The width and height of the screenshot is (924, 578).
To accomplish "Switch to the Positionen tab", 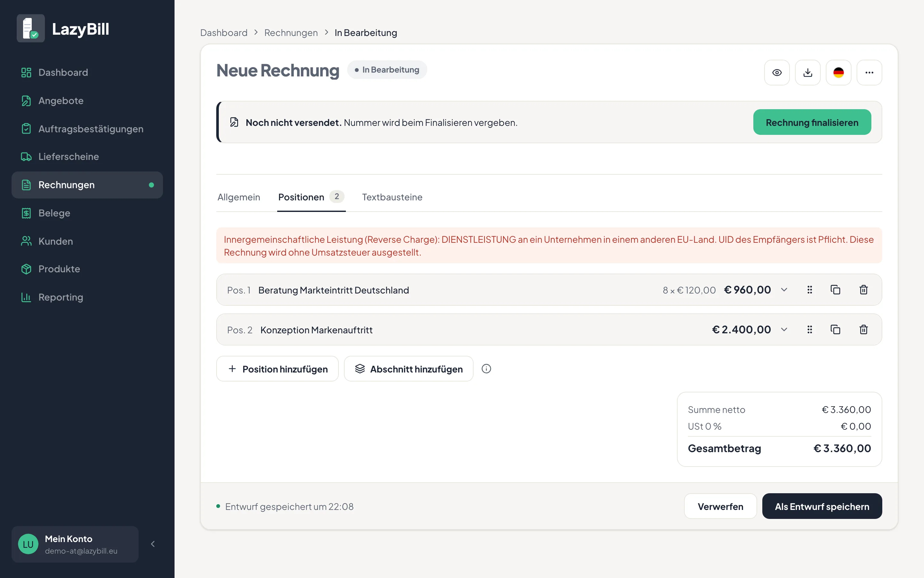I will point(311,197).
